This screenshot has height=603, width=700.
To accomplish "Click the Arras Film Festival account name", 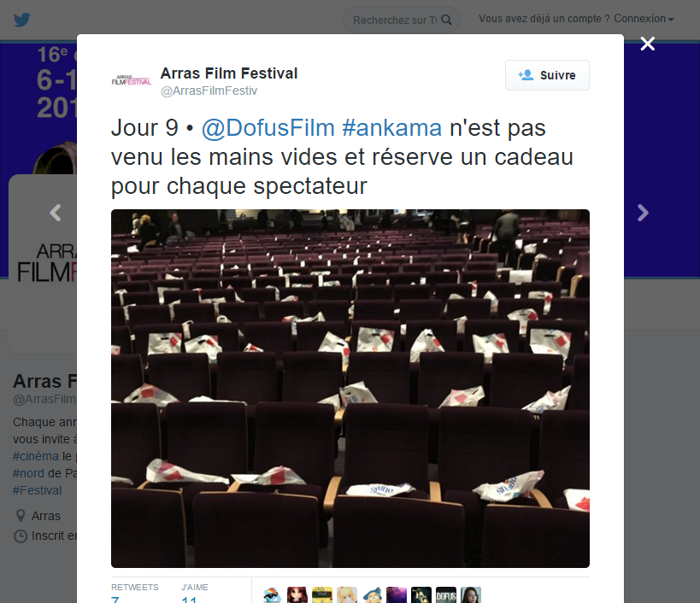I will click(229, 73).
